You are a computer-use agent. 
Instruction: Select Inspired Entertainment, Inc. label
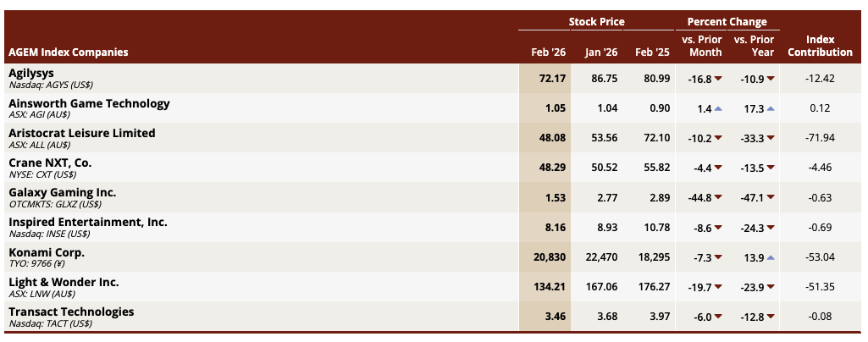(x=88, y=223)
